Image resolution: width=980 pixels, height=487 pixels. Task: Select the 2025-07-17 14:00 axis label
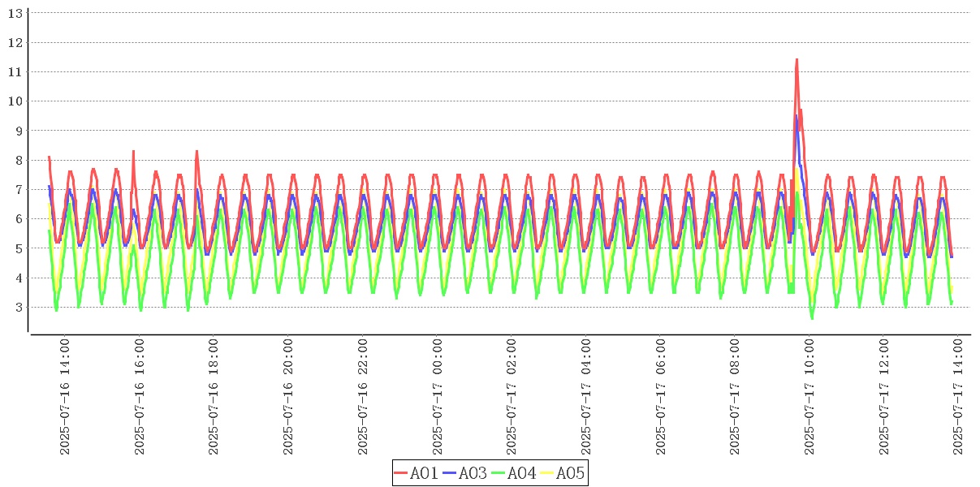(958, 398)
